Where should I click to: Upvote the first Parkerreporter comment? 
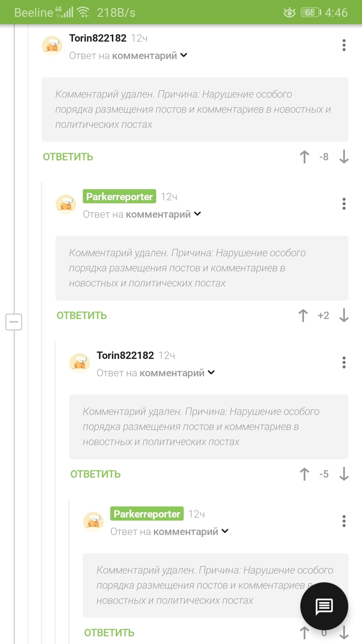[x=303, y=315]
